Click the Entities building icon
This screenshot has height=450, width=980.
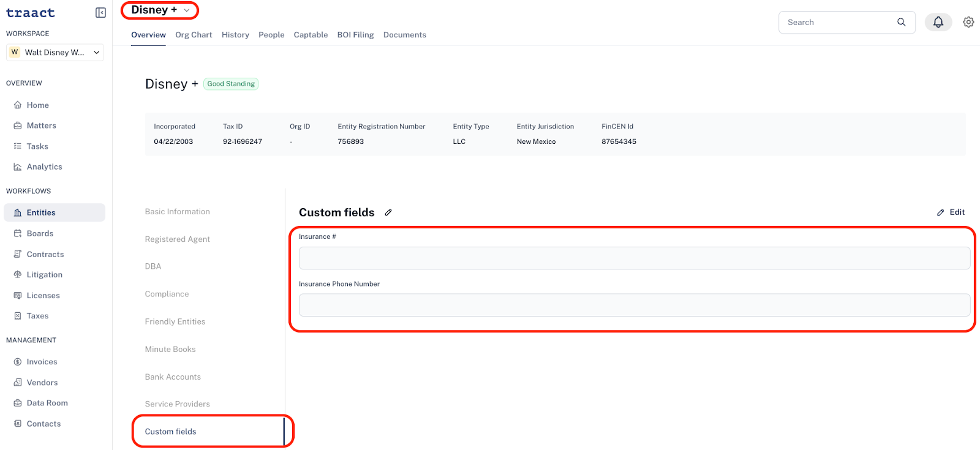[x=18, y=212]
